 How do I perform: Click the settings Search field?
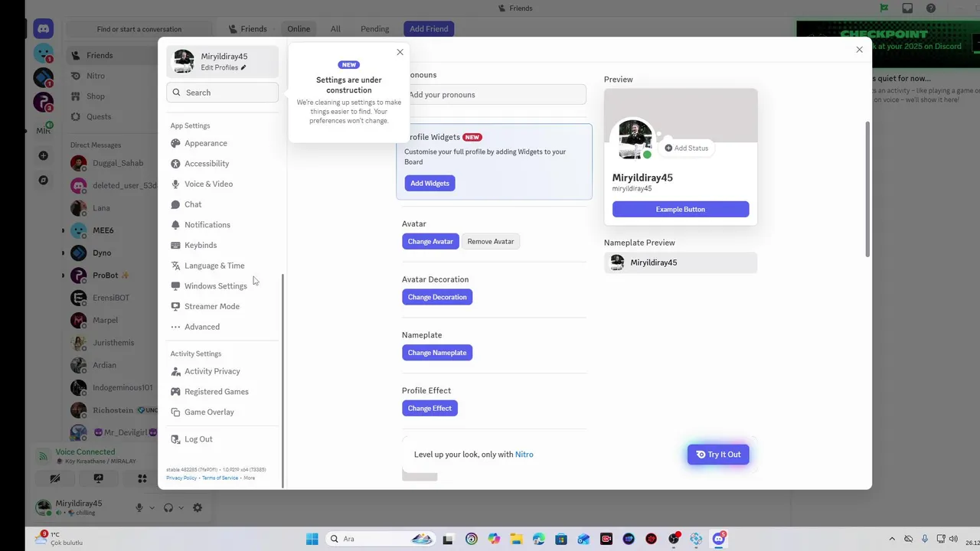click(x=222, y=93)
